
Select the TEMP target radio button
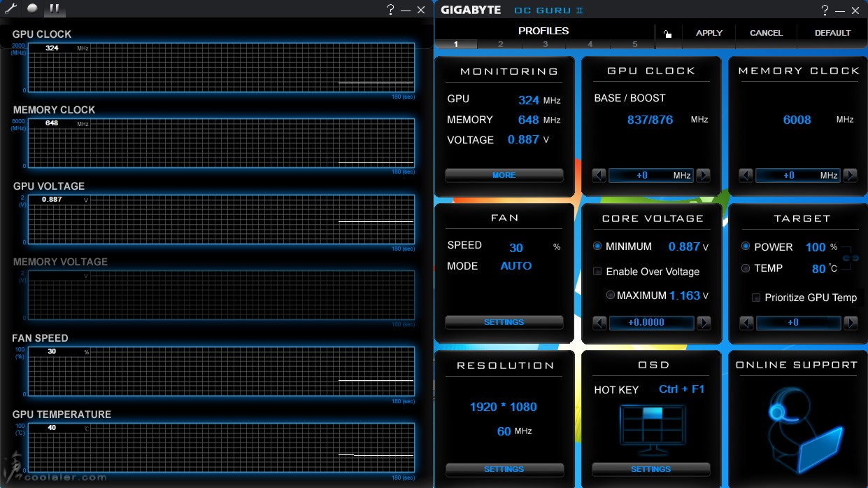[746, 268]
